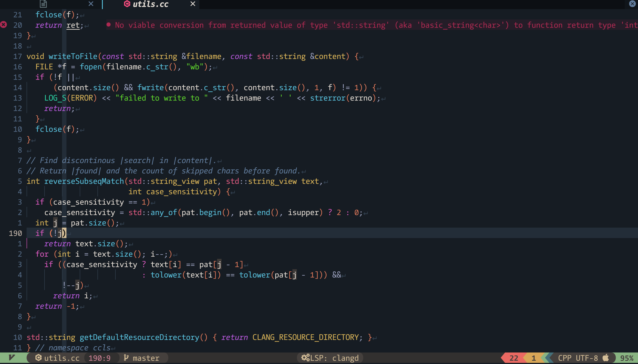Click the LSP gears icon in statusline
This screenshot has height=364, width=638.
pyautogui.click(x=305, y=358)
